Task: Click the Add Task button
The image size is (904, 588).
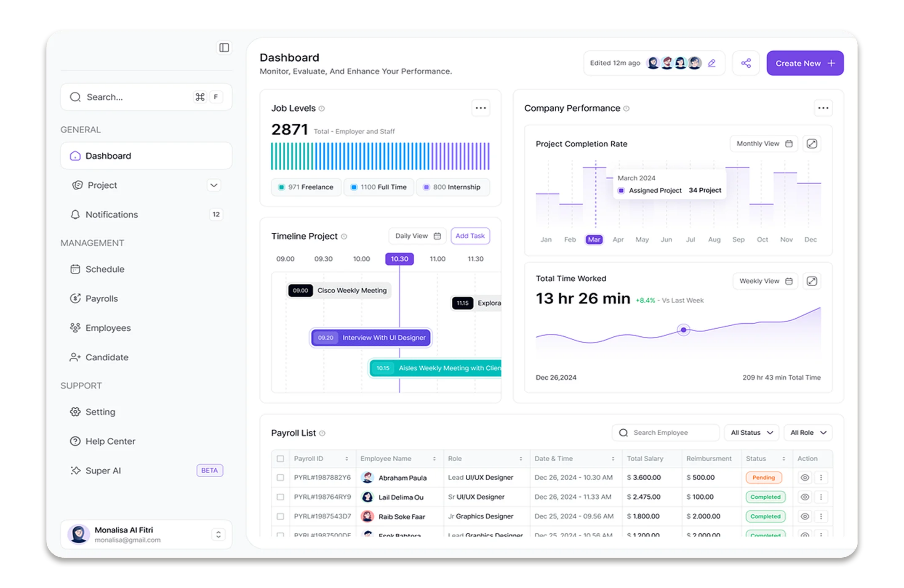Action: [x=470, y=236]
